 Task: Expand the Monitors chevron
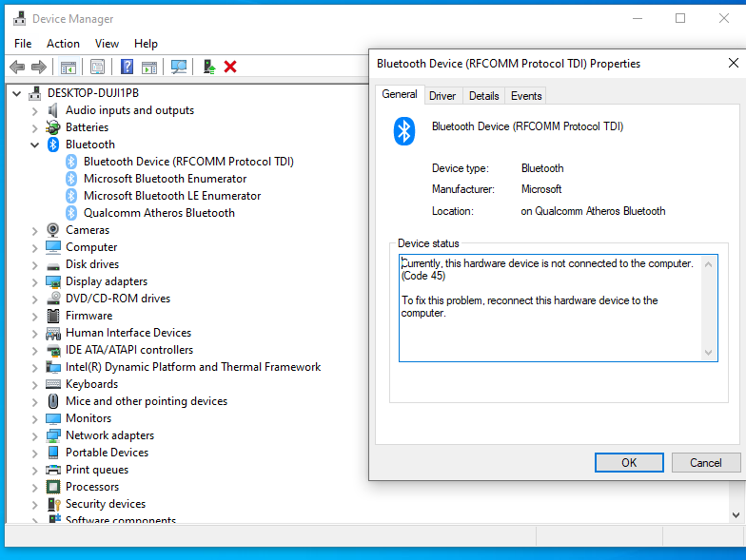(x=34, y=419)
